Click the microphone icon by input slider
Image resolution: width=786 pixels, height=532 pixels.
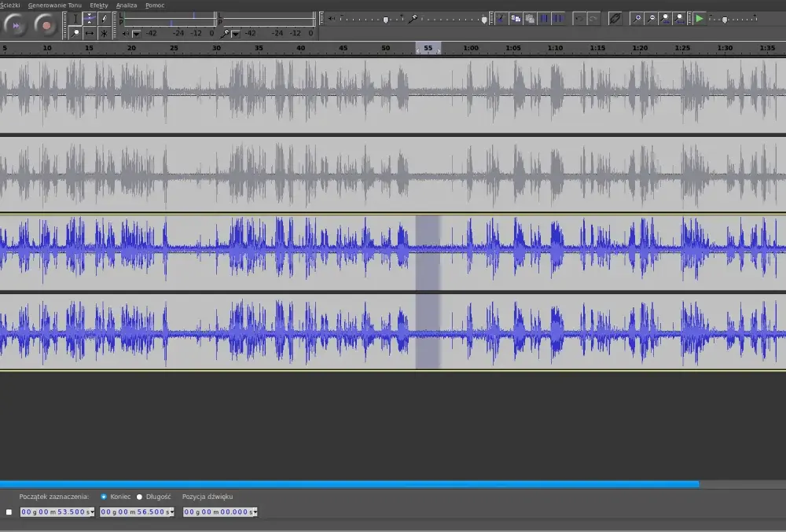(x=413, y=19)
